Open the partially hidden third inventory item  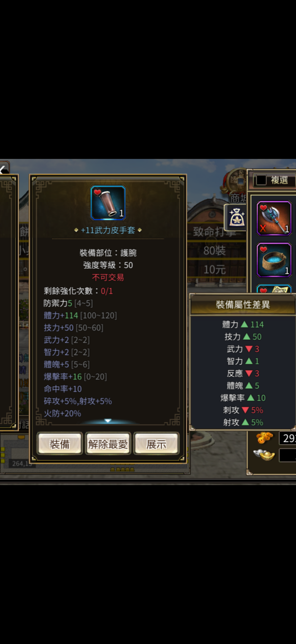click(x=274, y=289)
